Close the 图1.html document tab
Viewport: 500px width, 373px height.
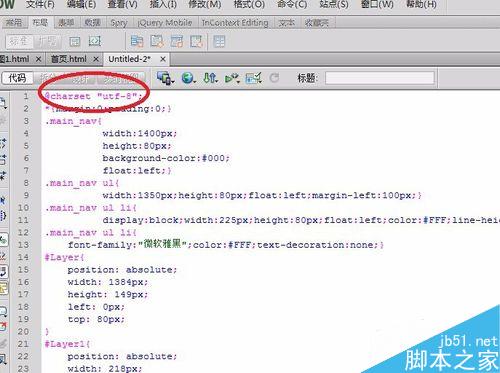click(x=38, y=59)
